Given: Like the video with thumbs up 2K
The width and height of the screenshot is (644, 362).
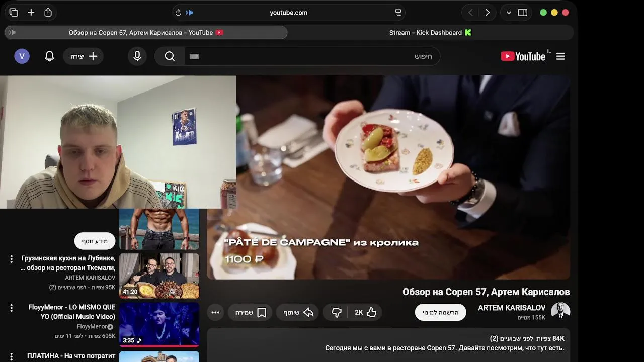Looking at the screenshot, I should pos(366,312).
